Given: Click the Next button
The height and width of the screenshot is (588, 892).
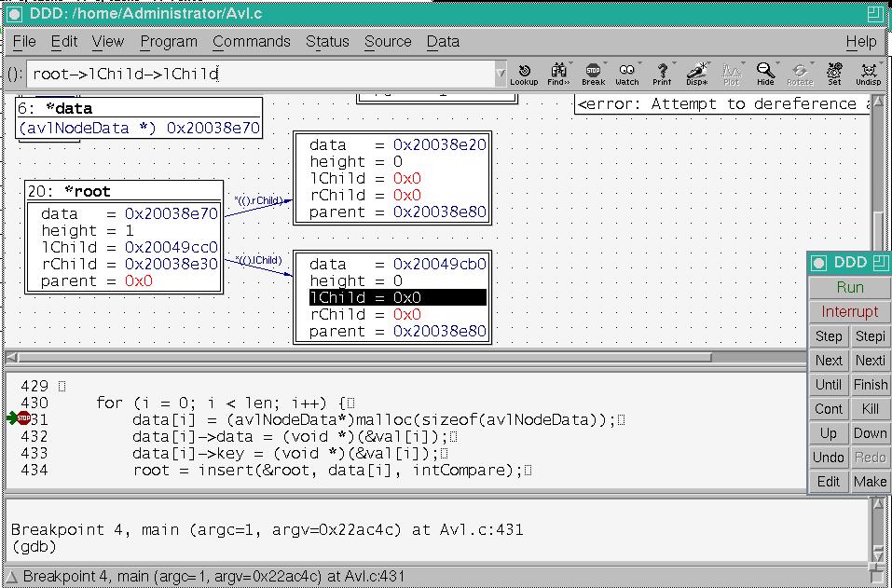Looking at the screenshot, I should pyautogui.click(x=829, y=361).
